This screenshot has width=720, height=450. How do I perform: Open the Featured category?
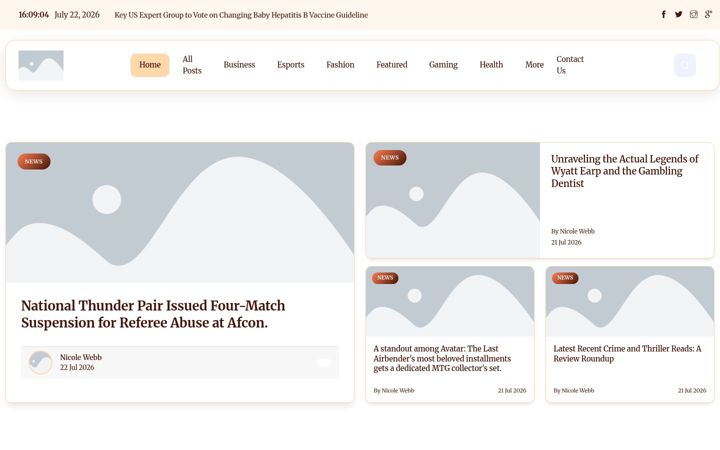[x=392, y=65]
